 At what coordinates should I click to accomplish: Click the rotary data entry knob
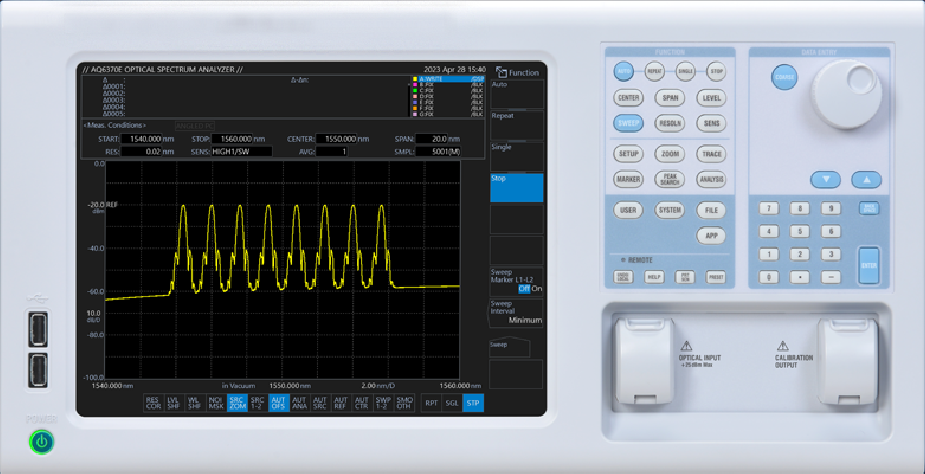(839, 92)
